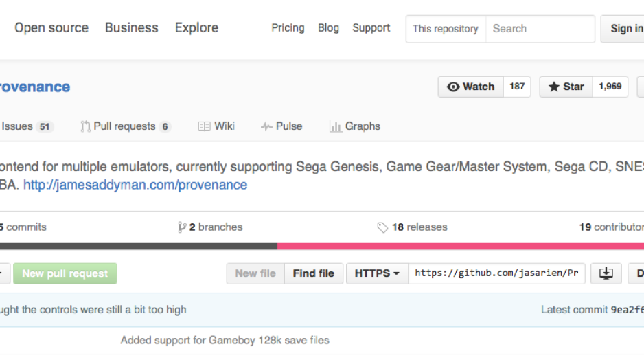Open the Blog link
The image size is (644, 362).
pos(328,28)
